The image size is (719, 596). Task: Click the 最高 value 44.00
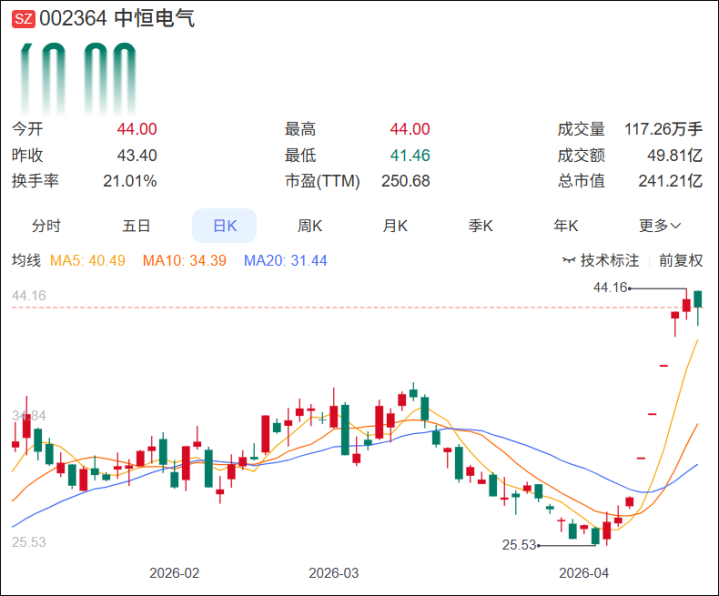[410, 129]
